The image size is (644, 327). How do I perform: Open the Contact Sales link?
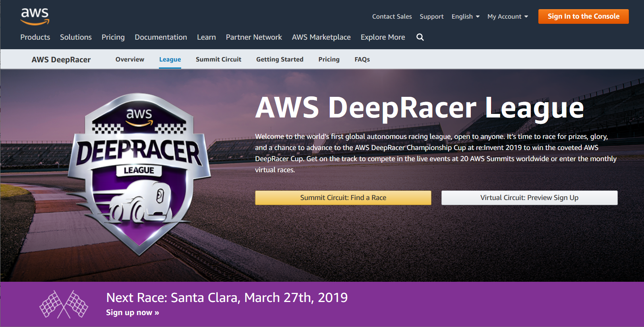pos(392,17)
